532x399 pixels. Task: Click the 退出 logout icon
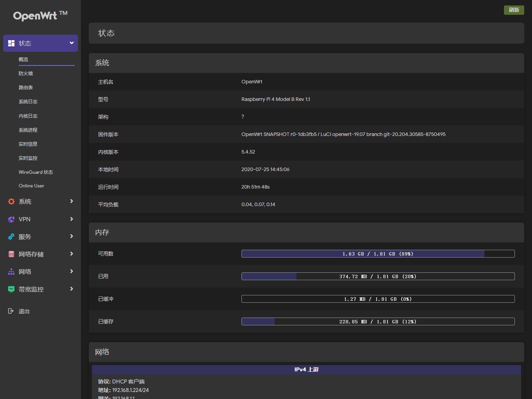point(11,311)
